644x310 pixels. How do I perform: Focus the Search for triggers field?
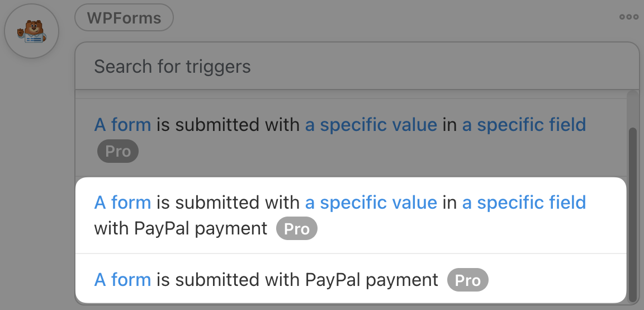[x=357, y=67]
